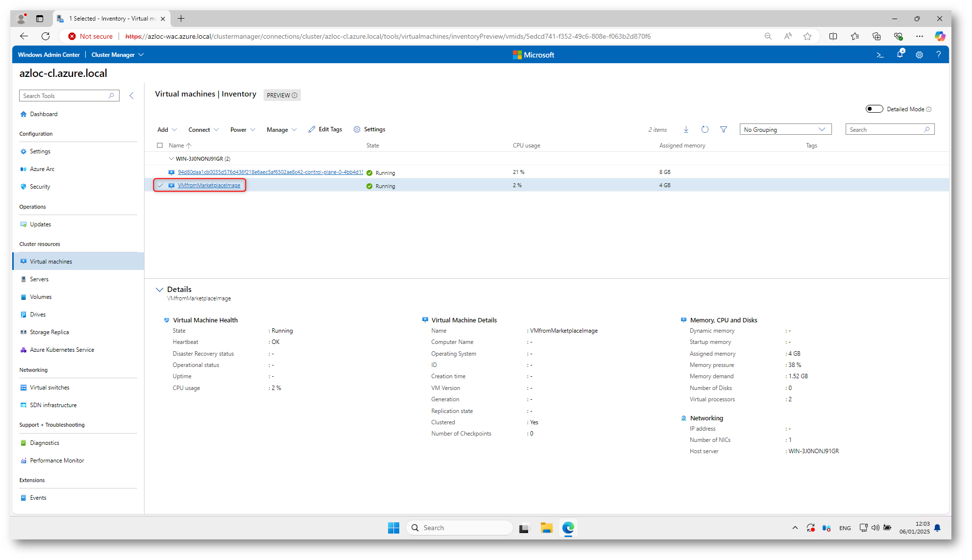The width and height of the screenshot is (972, 560).
Task: Click the Search Tools field
Action: [x=69, y=96]
